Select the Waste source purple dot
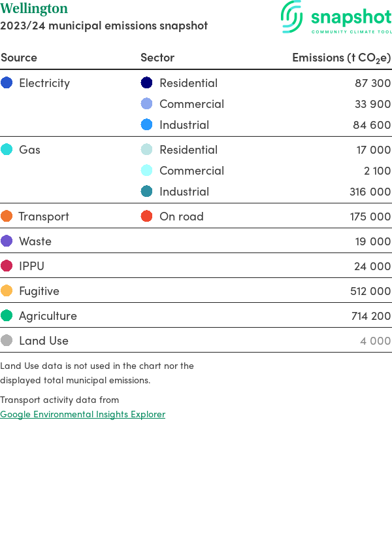 pyautogui.click(x=7, y=241)
